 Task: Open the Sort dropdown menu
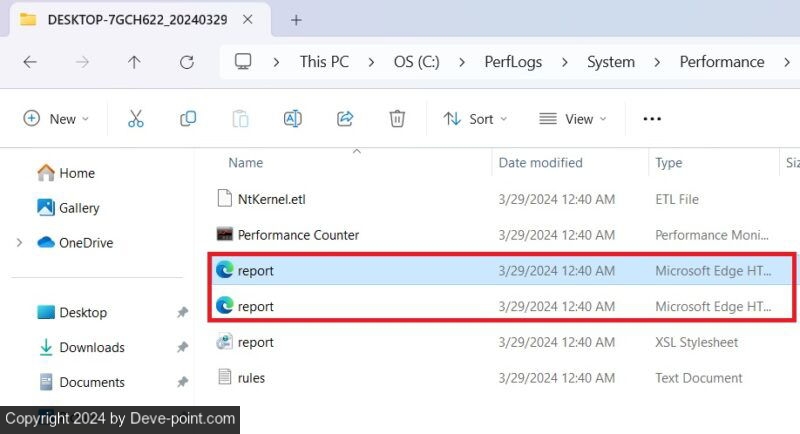click(x=475, y=119)
